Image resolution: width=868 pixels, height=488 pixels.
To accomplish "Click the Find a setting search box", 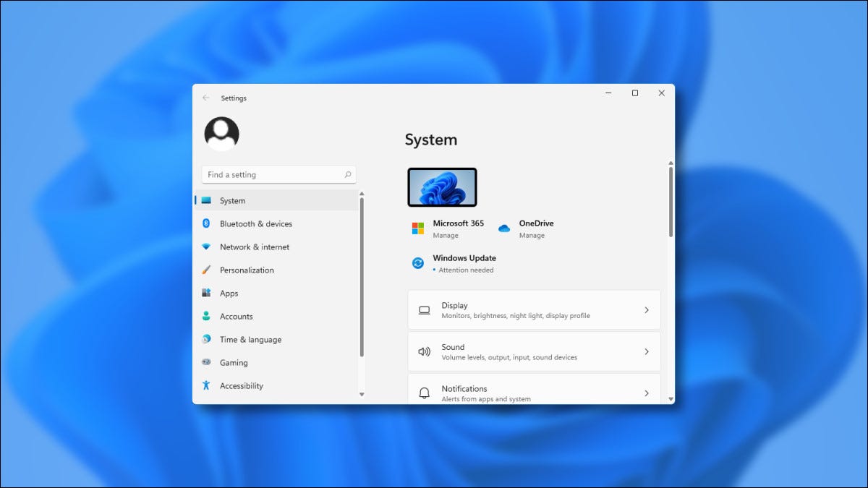I will coord(278,174).
